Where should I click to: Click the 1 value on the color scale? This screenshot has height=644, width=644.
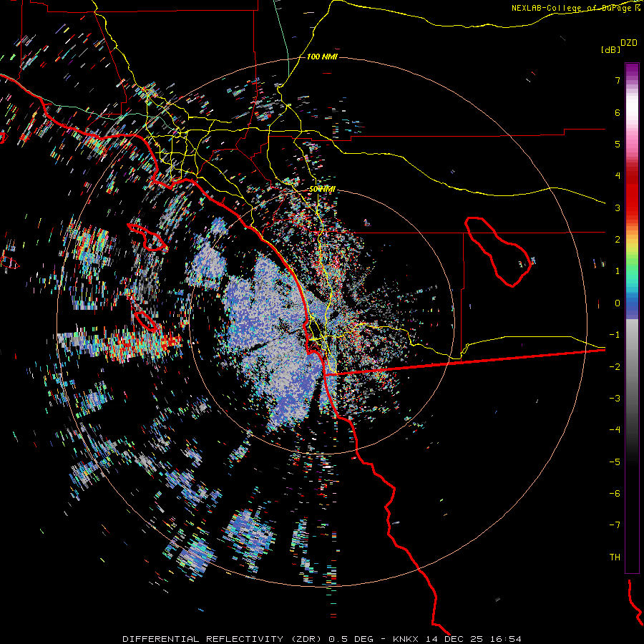coord(618,271)
